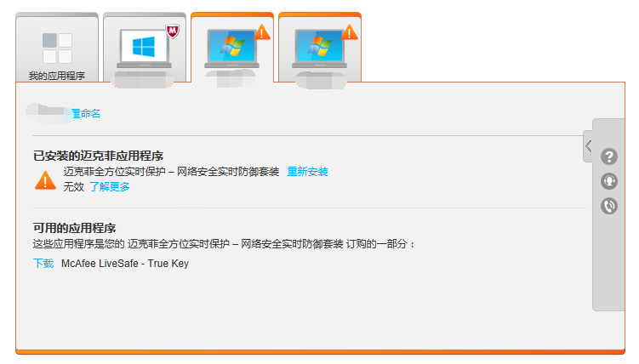
Task: Open the help question mark icon
Action: point(609,156)
